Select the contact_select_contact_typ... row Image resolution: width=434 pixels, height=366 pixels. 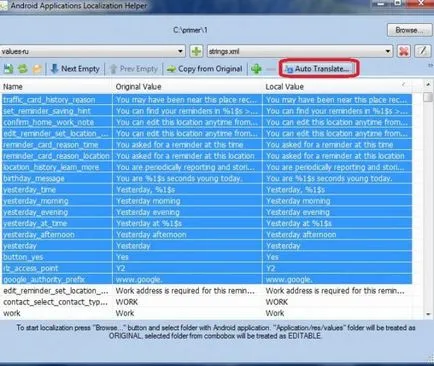click(x=207, y=302)
